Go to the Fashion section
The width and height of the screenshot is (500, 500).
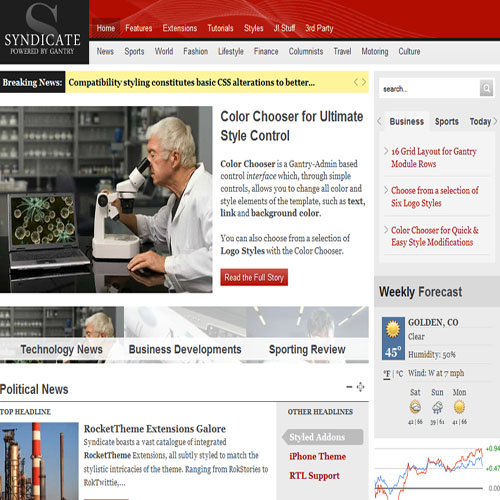196,51
